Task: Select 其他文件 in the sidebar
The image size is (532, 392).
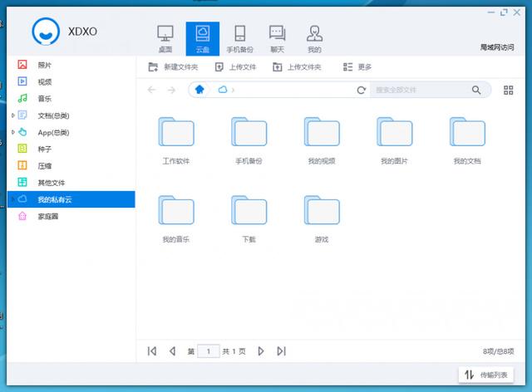Action: (x=71, y=183)
